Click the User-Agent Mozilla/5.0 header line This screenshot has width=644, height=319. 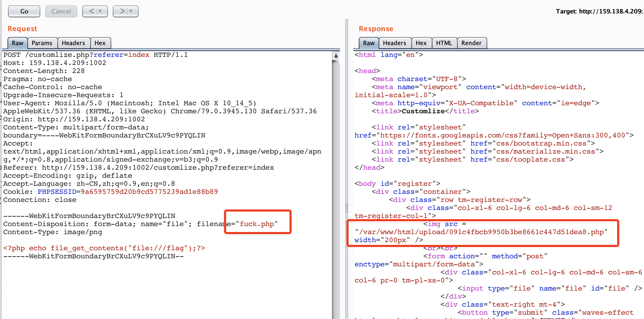130,103
